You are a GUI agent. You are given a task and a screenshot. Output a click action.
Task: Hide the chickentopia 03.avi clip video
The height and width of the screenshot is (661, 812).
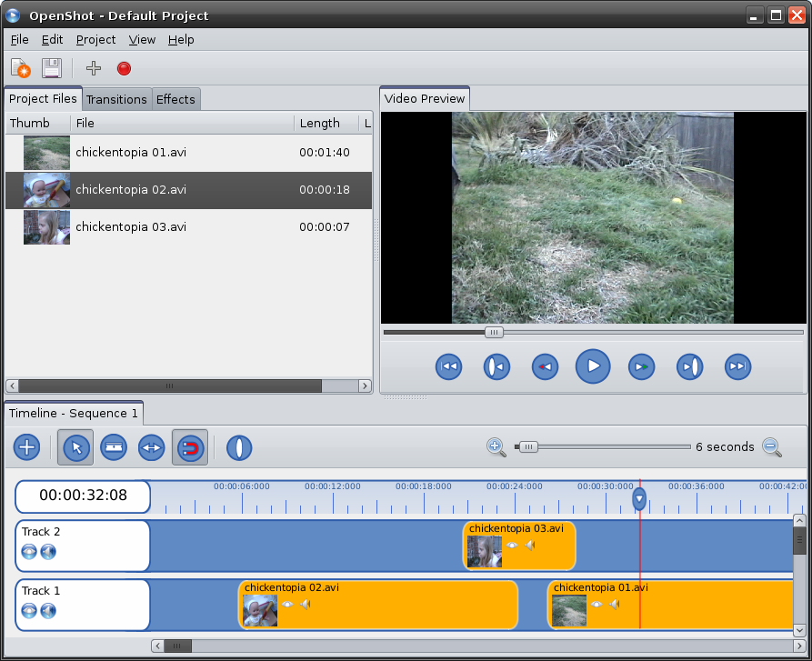click(512, 546)
